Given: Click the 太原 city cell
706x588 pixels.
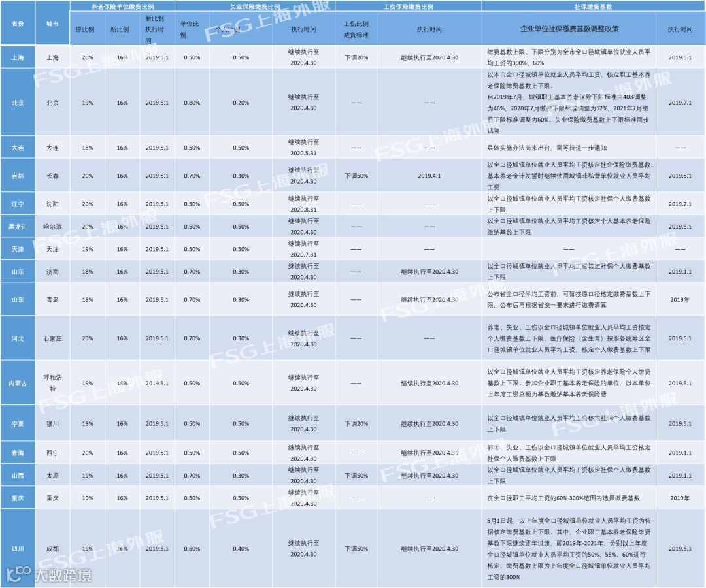Looking at the screenshot, I should (x=52, y=476).
